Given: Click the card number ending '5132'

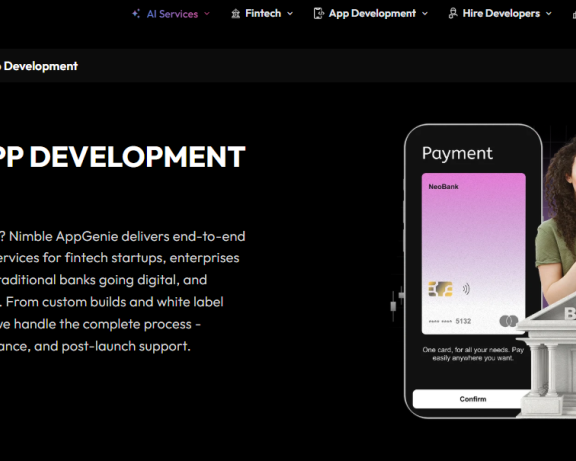Looking at the screenshot, I should pos(450,321).
